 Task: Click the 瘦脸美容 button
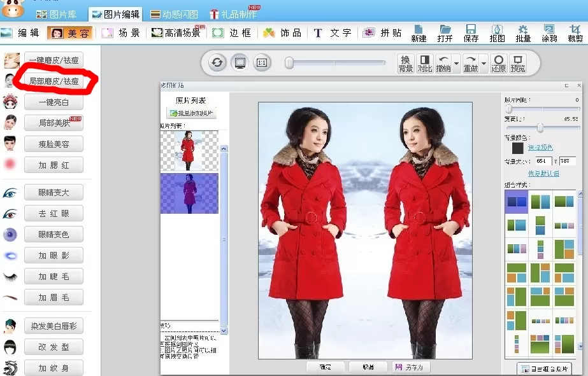point(54,144)
